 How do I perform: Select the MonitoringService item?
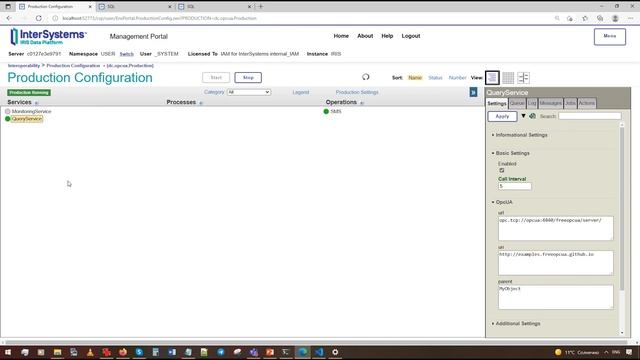31,111
